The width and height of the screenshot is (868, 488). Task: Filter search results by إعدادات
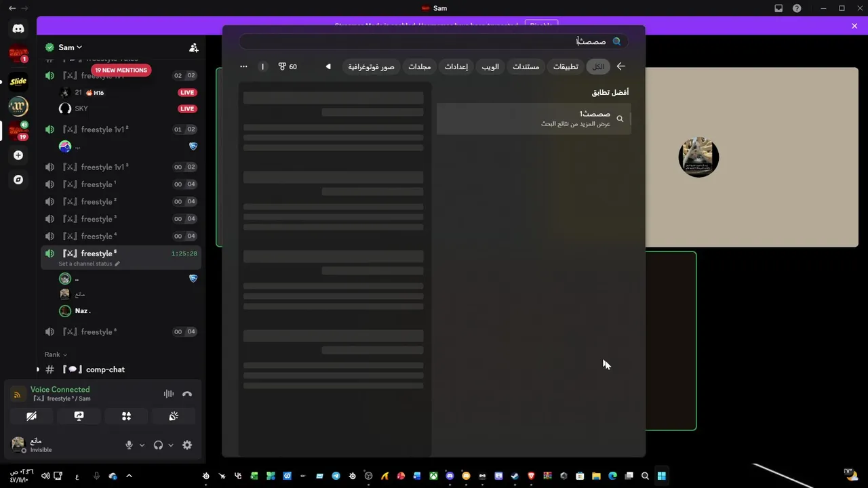tap(456, 66)
